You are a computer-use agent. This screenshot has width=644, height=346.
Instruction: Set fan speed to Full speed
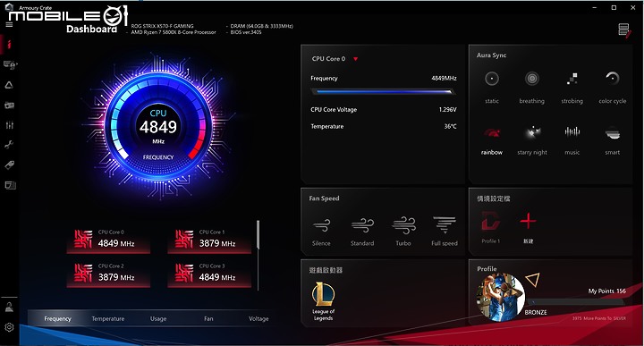click(x=445, y=232)
